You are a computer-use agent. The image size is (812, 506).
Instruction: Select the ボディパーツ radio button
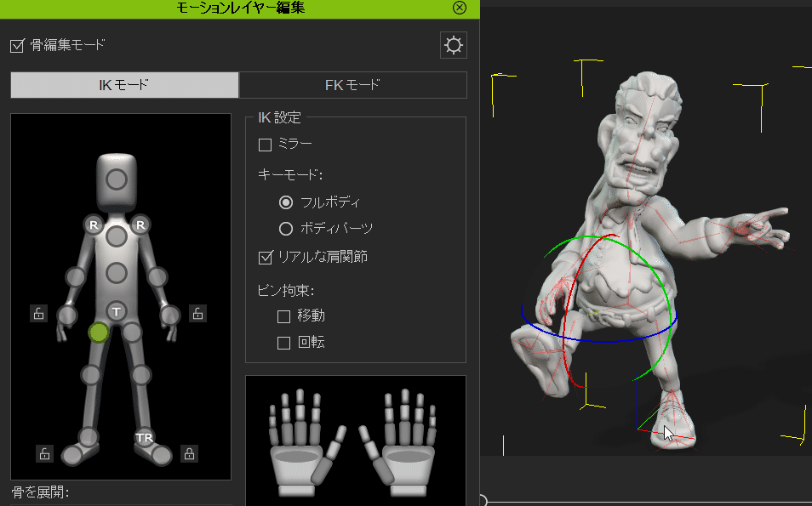(284, 228)
